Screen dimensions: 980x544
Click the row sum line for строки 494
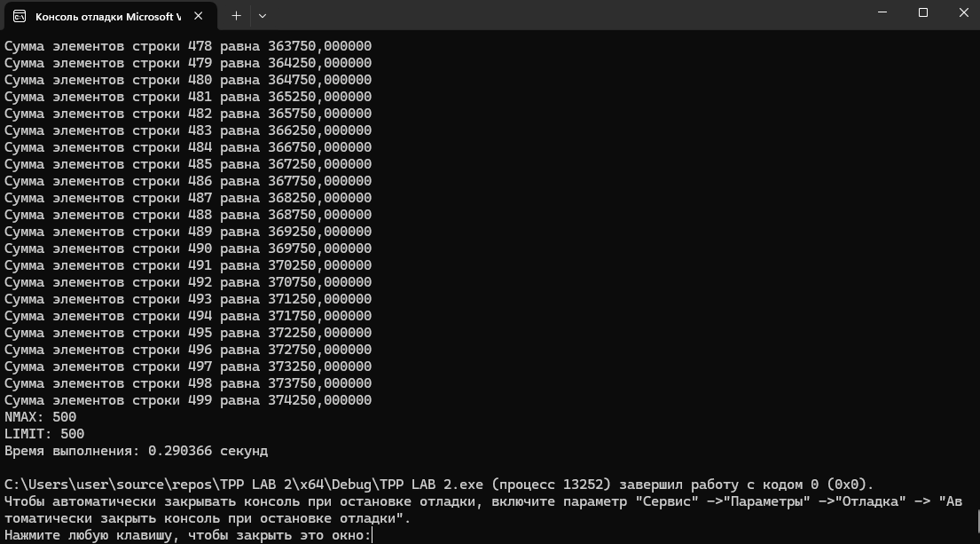(188, 317)
